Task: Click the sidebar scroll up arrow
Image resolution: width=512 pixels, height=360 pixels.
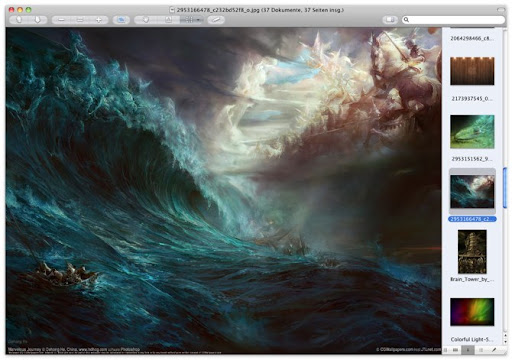Action: pyautogui.click(x=505, y=336)
